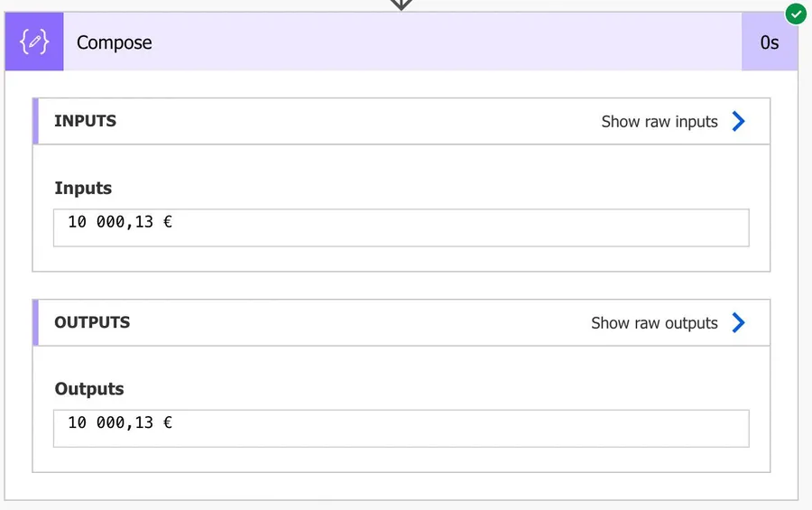
Task: Click the OUTPUTS section heading text
Action: point(92,322)
